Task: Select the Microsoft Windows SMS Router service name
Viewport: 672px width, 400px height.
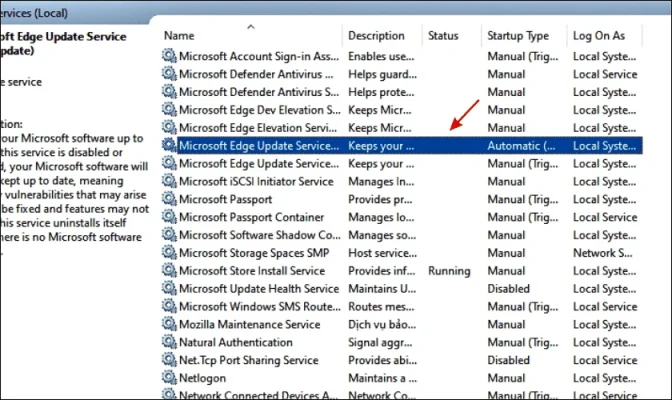Action: (x=258, y=307)
